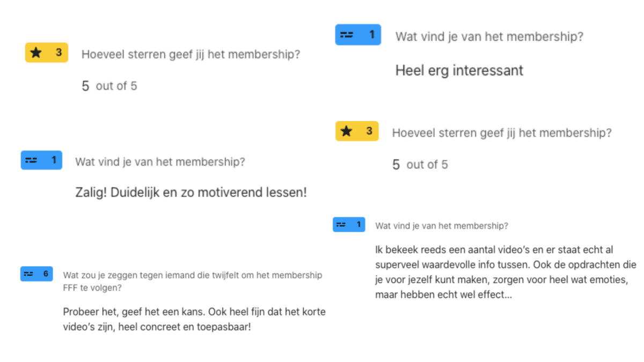This screenshot has height=362, width=644.
Task: Click small blue badge beside 'Ik bekeek reeds' answer
Action: 349,225
